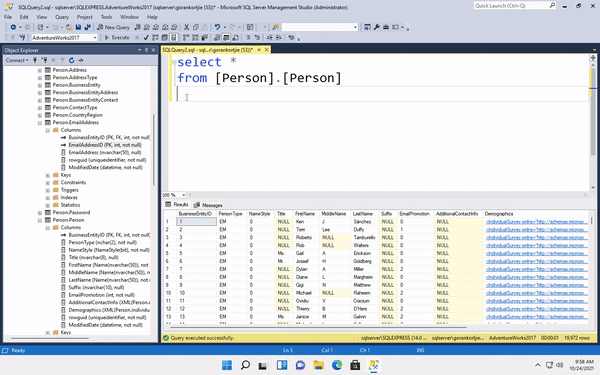
Task: Click the New Query toolbar button
Action: 113,27
